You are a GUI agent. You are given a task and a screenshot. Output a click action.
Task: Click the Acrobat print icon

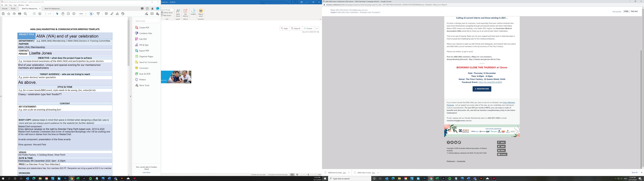click(x=20, y=14)
